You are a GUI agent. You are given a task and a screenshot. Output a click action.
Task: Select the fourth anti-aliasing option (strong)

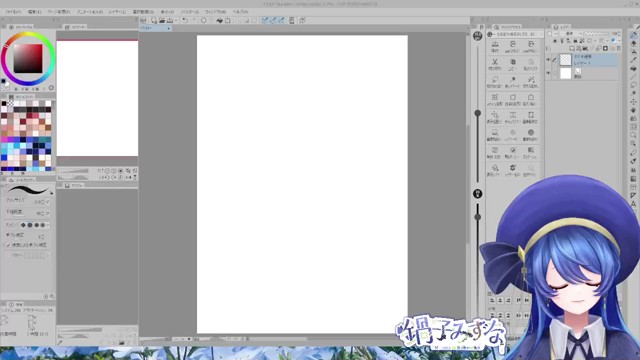point(42,225)
